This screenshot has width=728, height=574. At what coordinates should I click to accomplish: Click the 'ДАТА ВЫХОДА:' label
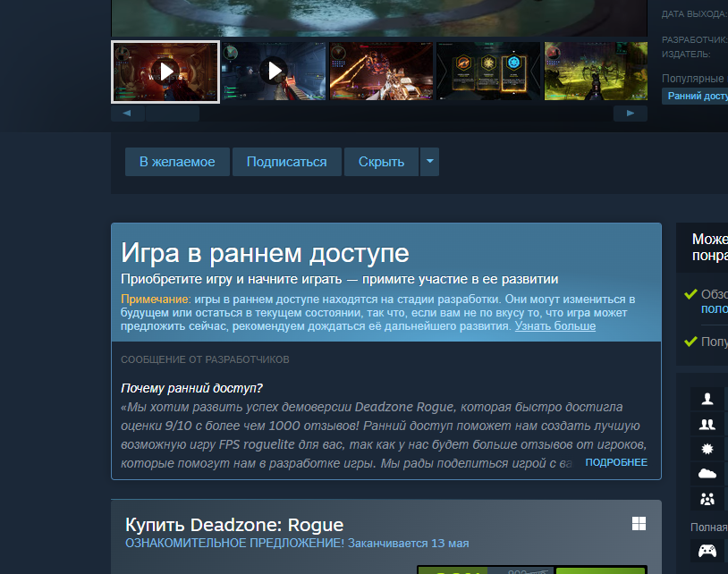(x=694, y=14)
